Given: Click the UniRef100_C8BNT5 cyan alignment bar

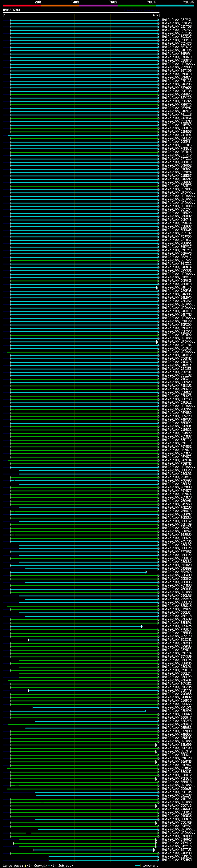Looking at the screenshot, I should click(96, 819).
